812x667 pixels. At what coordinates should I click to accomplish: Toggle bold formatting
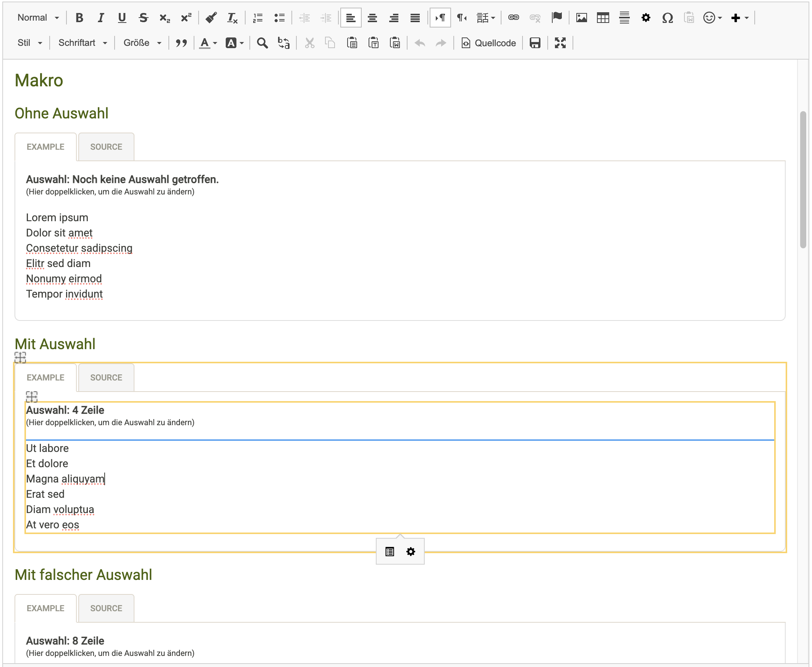pyautogui.click(x=79, y=18)
